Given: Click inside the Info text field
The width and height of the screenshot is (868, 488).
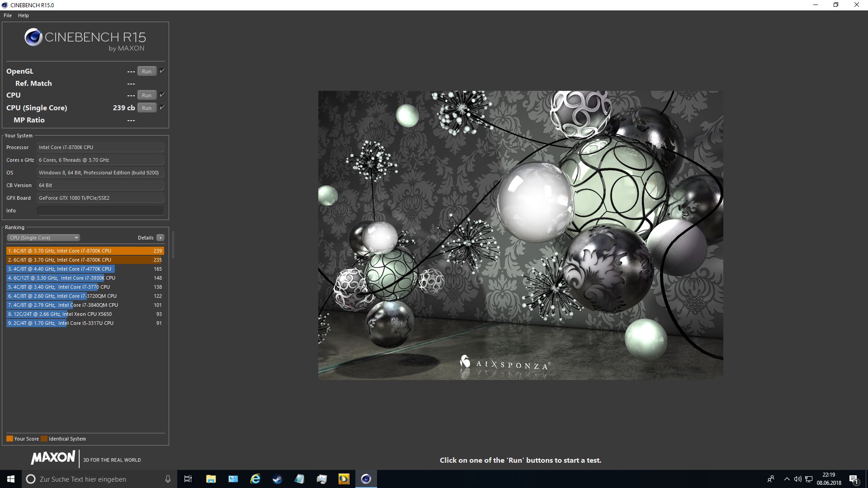Looking at the screenshot, I should (99, 210).
